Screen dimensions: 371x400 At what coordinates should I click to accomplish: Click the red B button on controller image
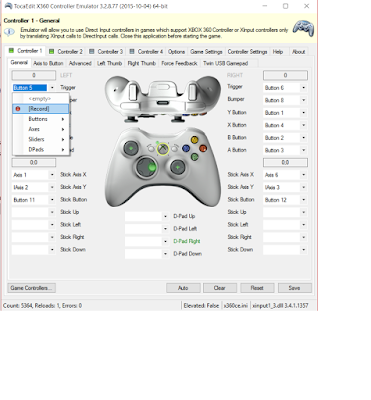click(x=203, y=148)
